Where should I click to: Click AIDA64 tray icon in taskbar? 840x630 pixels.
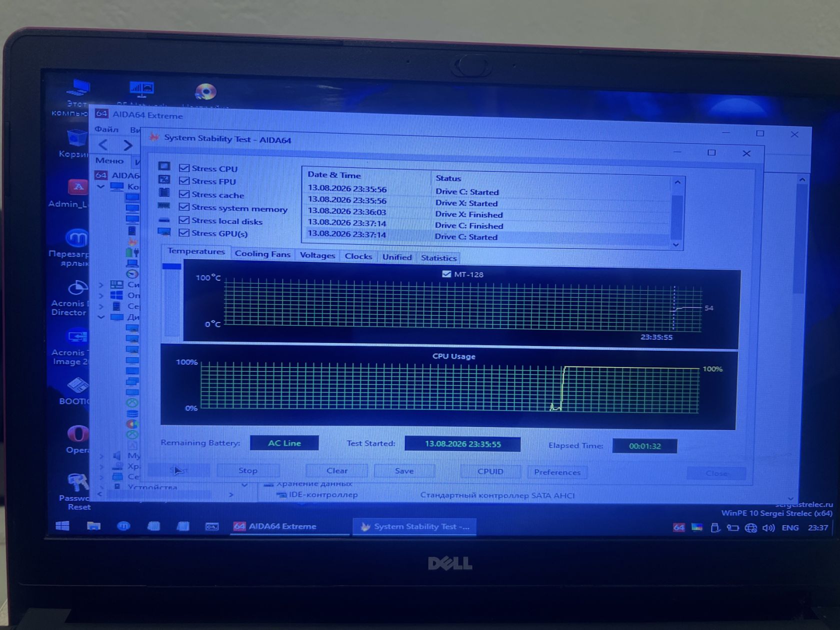[678, 527]
